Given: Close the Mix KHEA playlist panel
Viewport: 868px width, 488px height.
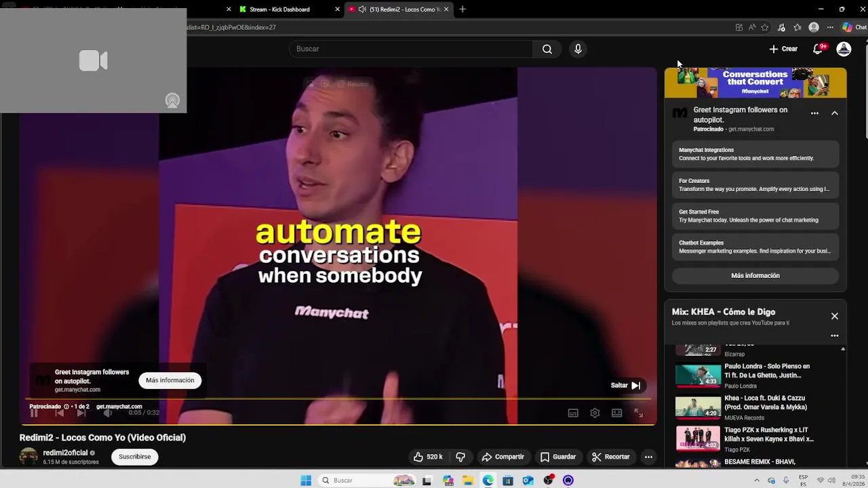Looking at the screenshot, I should (x=835, y=316).
